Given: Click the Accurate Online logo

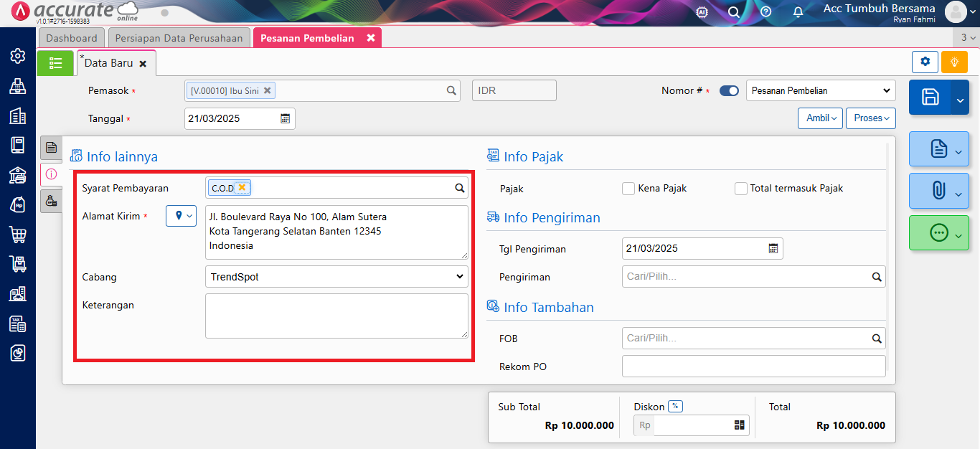Looking at the screenshot, I should click(75, 12).
